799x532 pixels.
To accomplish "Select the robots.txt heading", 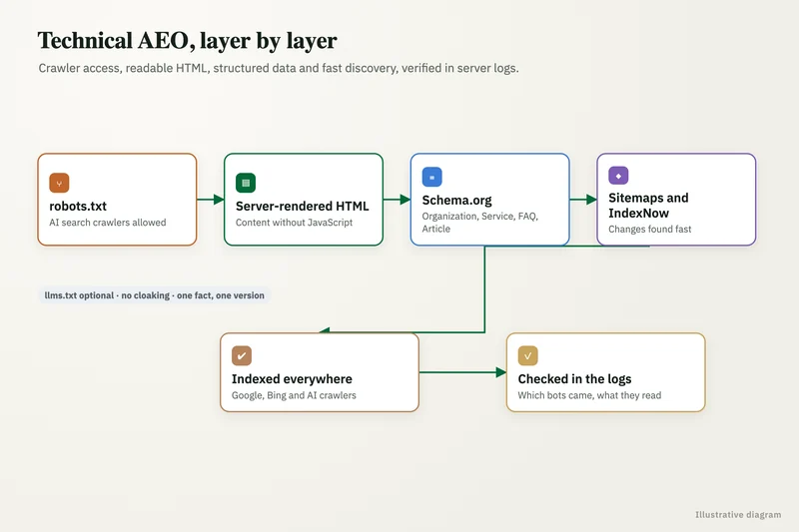I will [78, 207].
